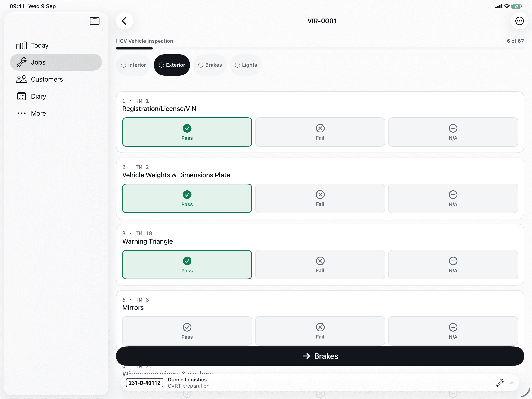The height and width of the screenshot is (399, 532).
Task: Expand the job bar chevron
Action: pos(512,383)
